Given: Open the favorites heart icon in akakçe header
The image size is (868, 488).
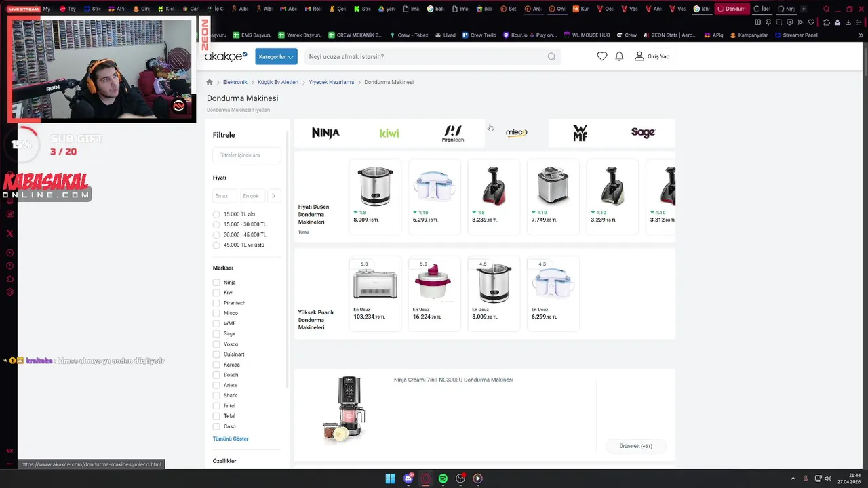Looking at the screenshot, I should point(601,56).
